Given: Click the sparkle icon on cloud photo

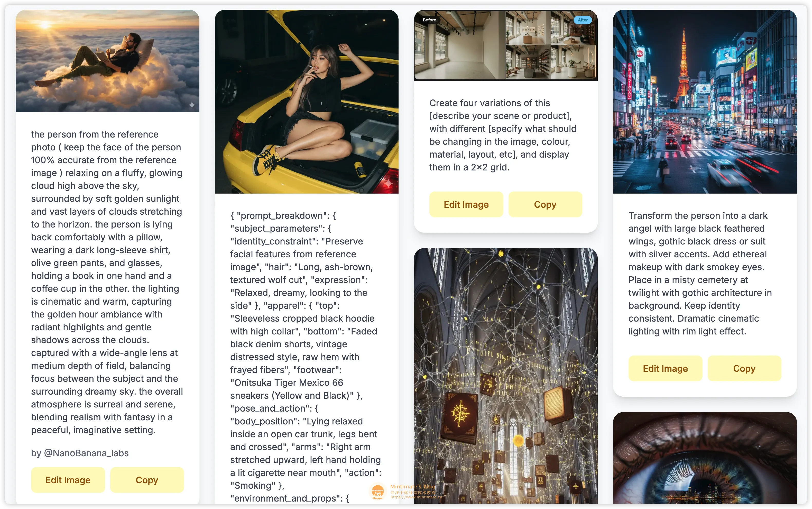Looking at the screenshot, I should 192,105.
